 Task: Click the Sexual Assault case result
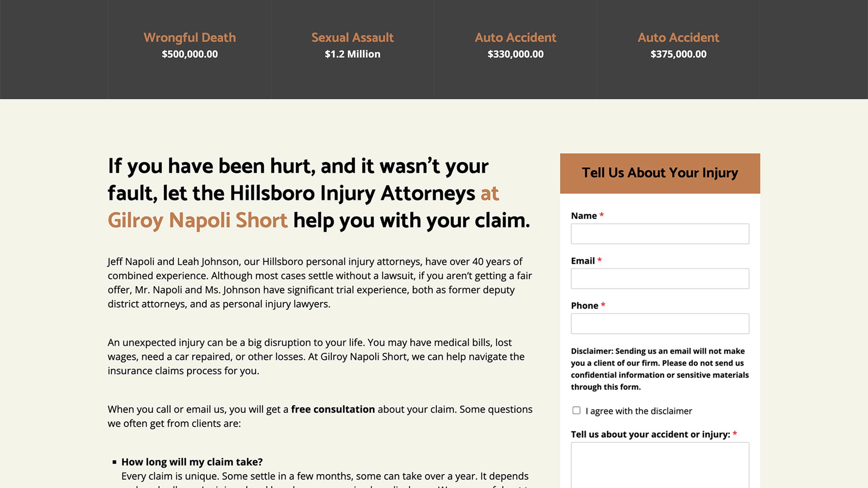[352, 45]
